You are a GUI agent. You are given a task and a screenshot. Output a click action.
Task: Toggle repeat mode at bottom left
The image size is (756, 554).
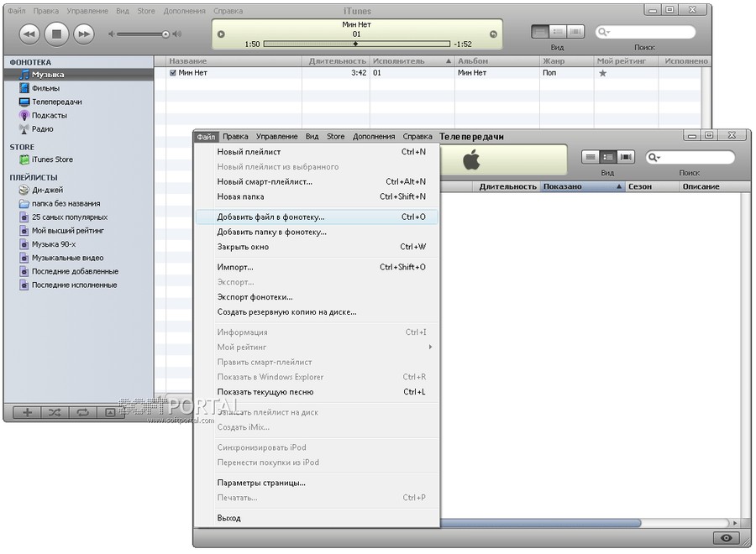click(x=82, y=412)
